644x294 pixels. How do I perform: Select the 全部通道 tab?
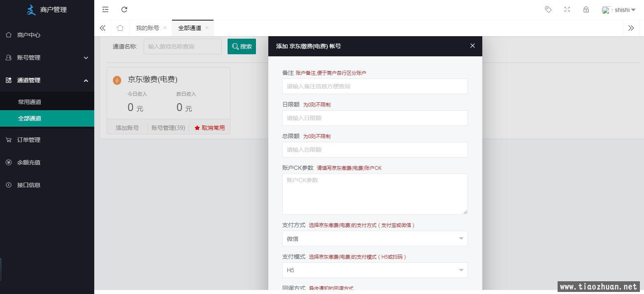(x=190, y=28)
